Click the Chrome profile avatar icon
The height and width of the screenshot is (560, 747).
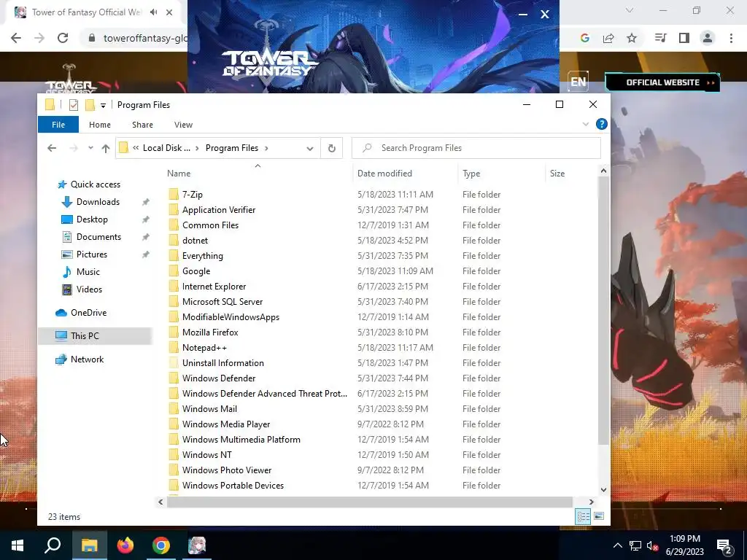(708, 38)
